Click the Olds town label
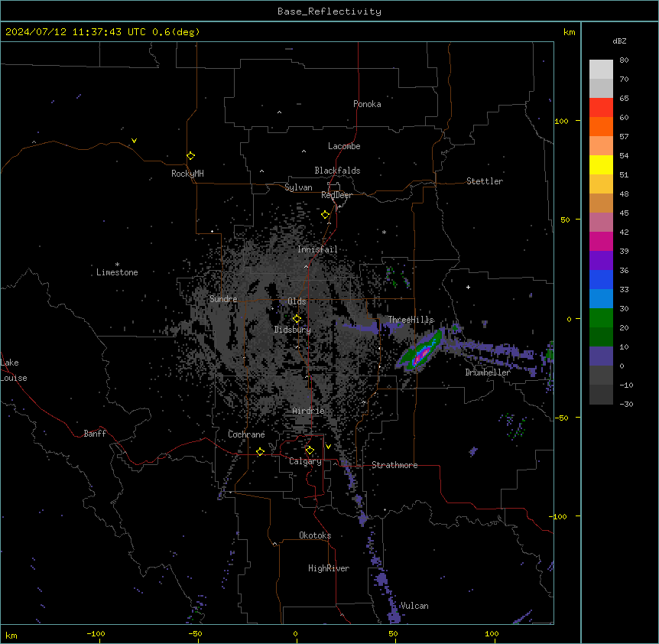 click(297, 301)
